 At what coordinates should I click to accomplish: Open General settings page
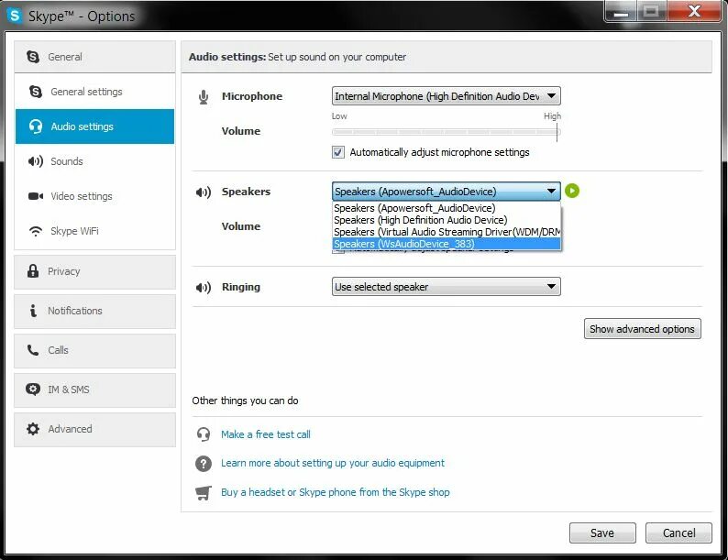(94, 92)
